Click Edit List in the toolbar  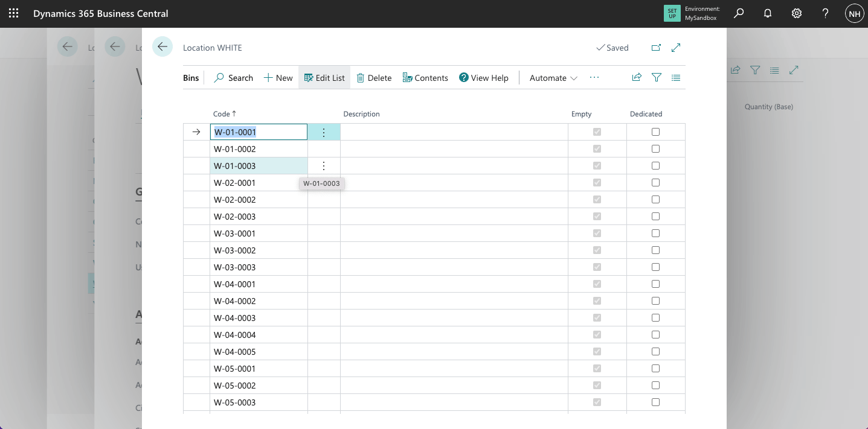point(324,78)
